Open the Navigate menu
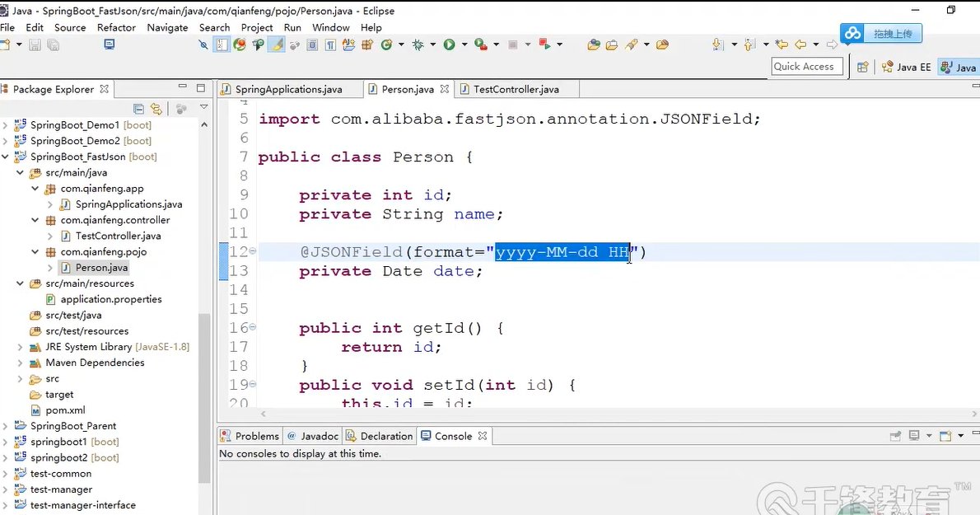Screen dimensions: 980x515 pos(167,27)
